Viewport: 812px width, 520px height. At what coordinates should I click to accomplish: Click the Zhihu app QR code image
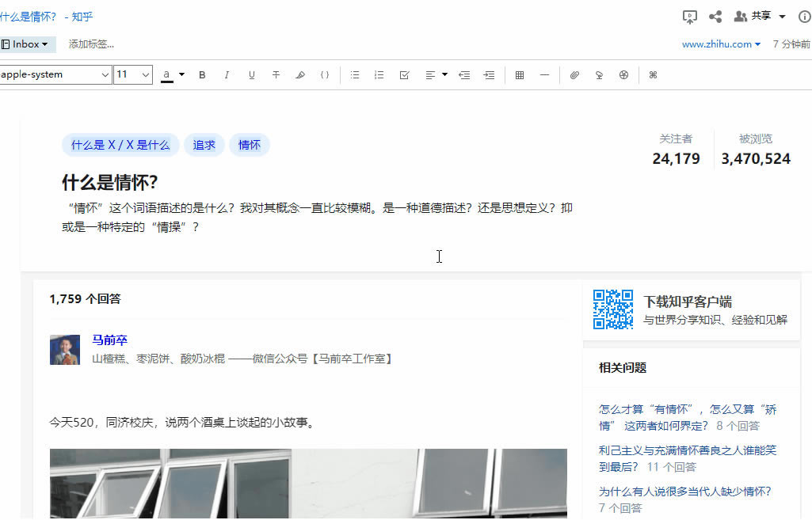coord(613,309)
